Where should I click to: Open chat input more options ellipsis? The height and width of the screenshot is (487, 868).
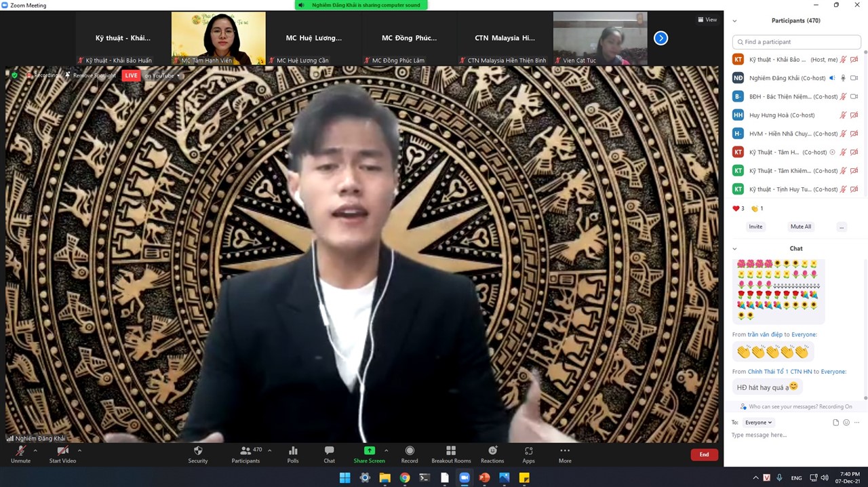(857, 423)
